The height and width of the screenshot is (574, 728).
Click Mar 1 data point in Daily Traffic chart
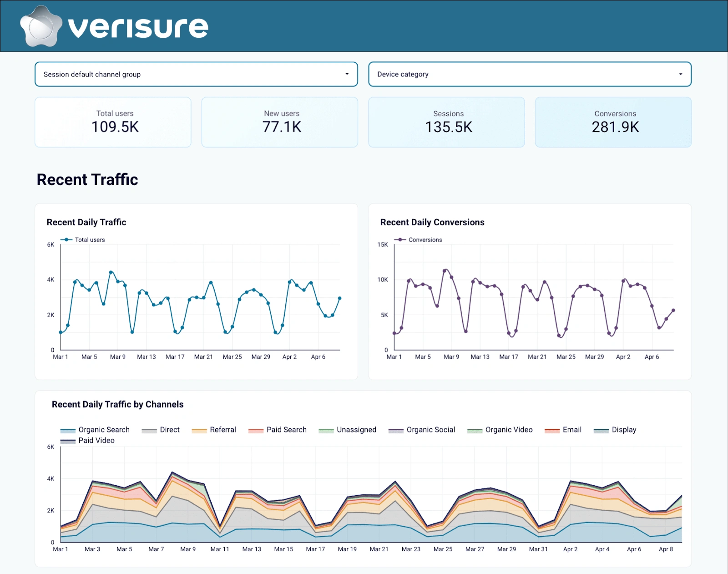tap(61, 332)
